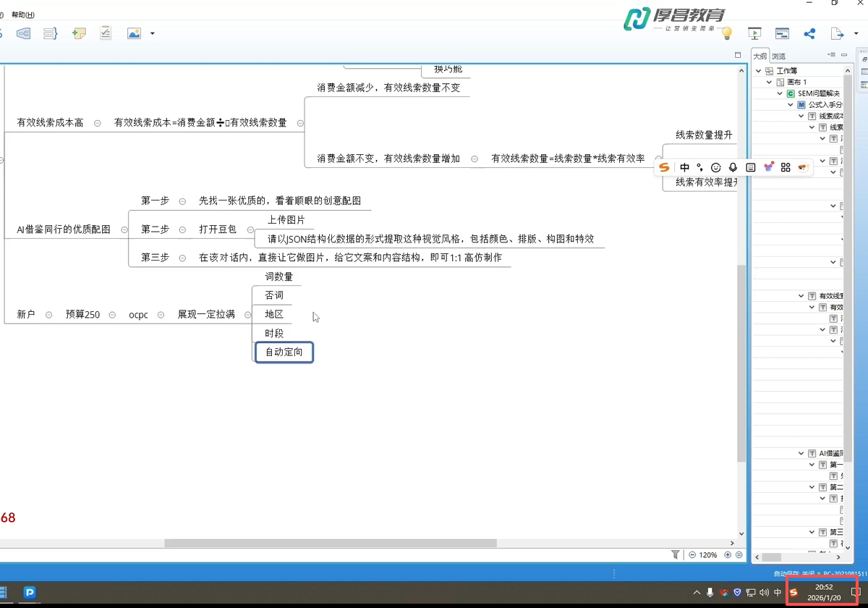Click the task checklist icon in toolbar
Screen dimensions: 868x608
(x=106, y=33)
